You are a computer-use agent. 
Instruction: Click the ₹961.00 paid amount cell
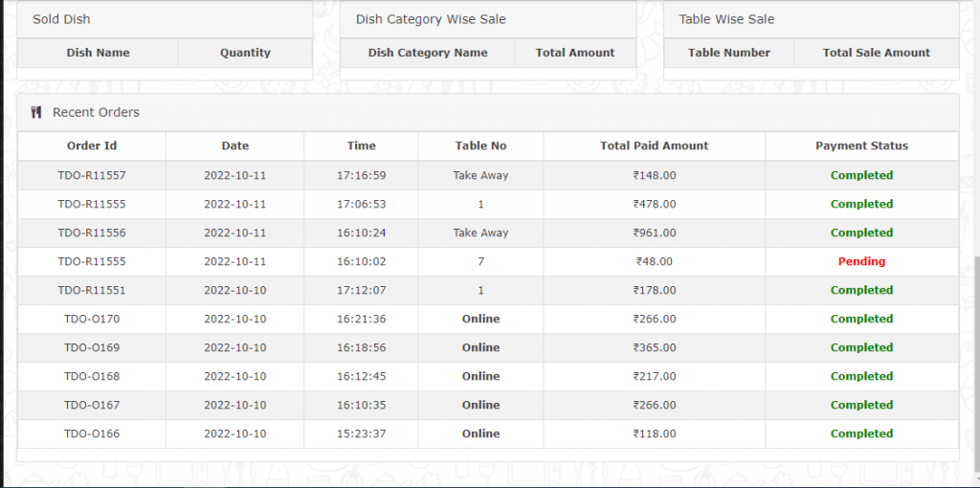coord(654,233)
